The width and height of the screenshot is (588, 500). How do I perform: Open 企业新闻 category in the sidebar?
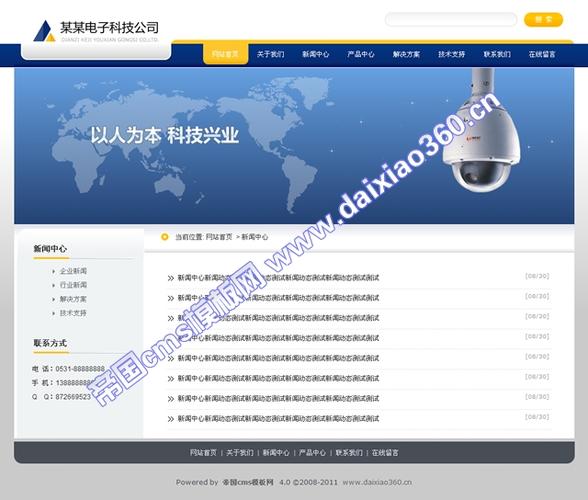tap(73, 271)
